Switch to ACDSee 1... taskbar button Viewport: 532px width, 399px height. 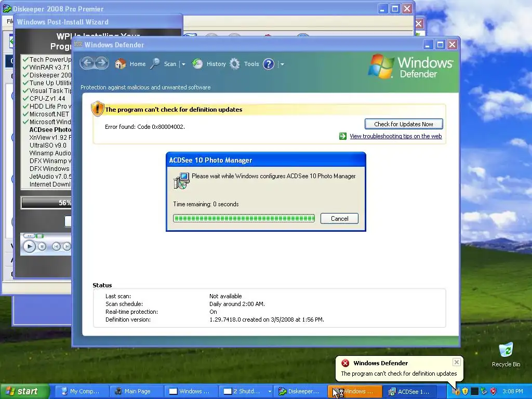pos(409,392)
